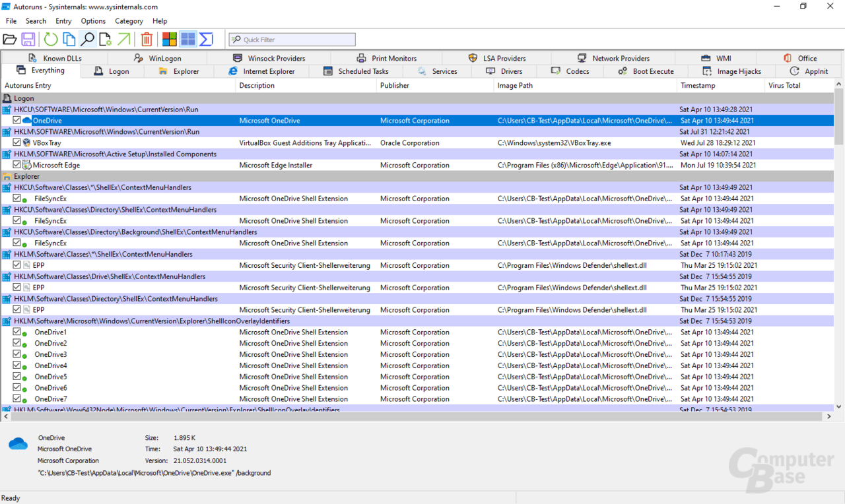
Task: Open the Help menu
Action: (160, 21)
